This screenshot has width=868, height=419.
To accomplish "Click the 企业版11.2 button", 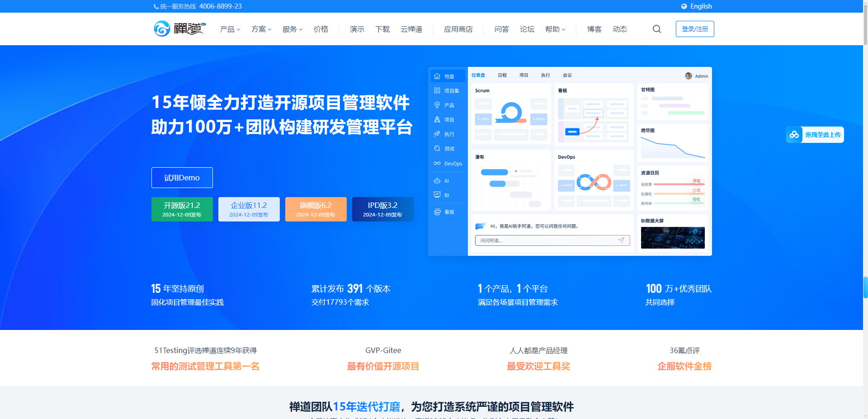I will coord(249,209).
